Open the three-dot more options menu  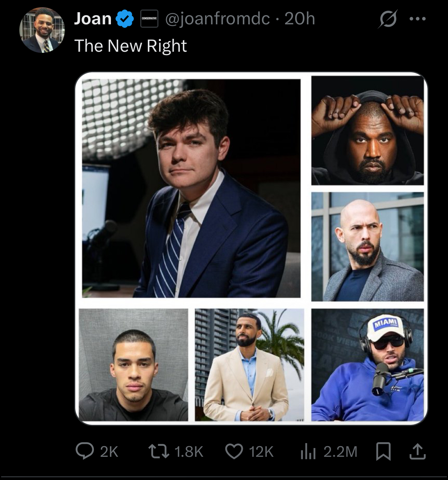point(418,19)
